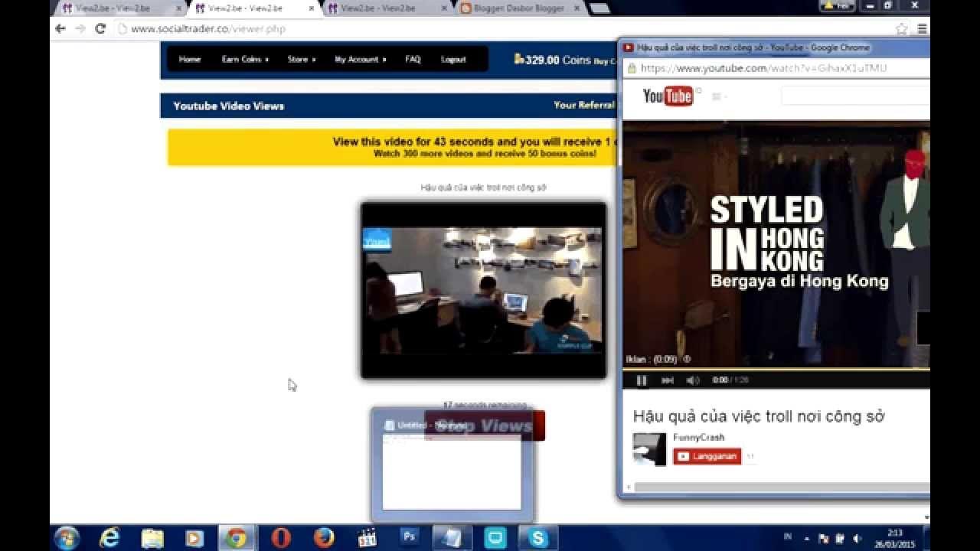Bookmark this page with the star icon
Screen dimensions: 980x551
coord(902,29)
